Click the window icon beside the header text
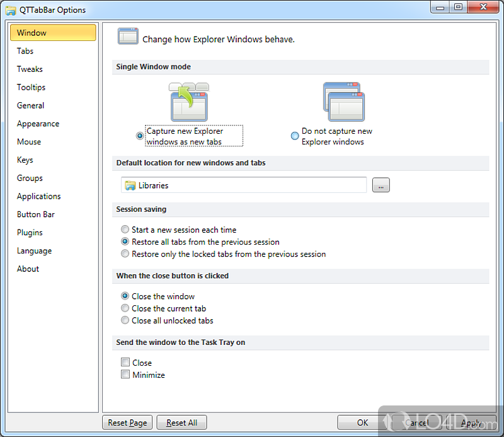 tap(128, 36)
